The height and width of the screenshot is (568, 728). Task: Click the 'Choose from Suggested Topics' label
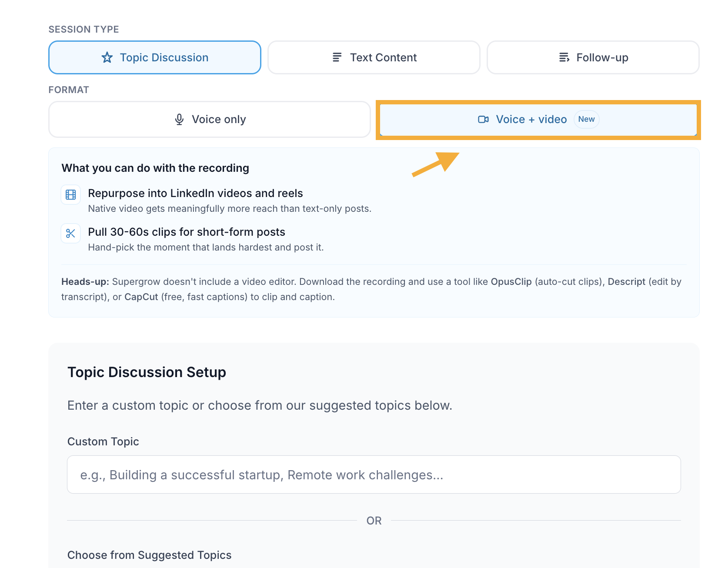(x=149, y=555)
